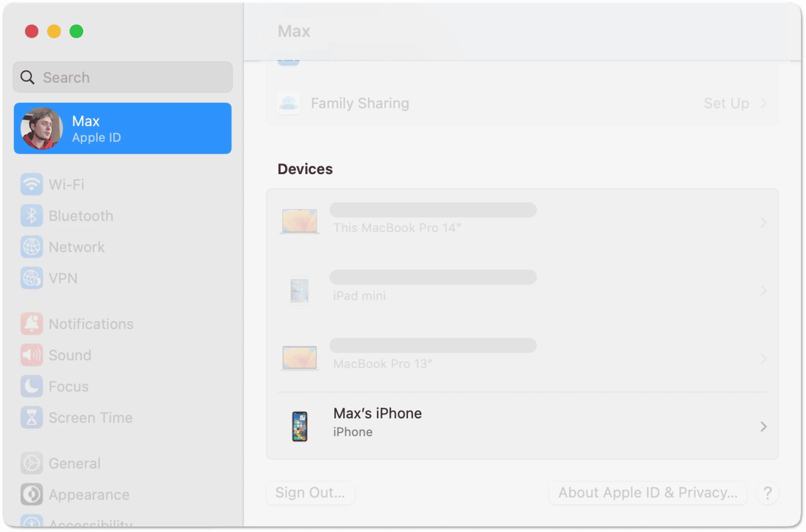Click the search magnifying glass icon
The image size is (806, 532).
[27, 77]
